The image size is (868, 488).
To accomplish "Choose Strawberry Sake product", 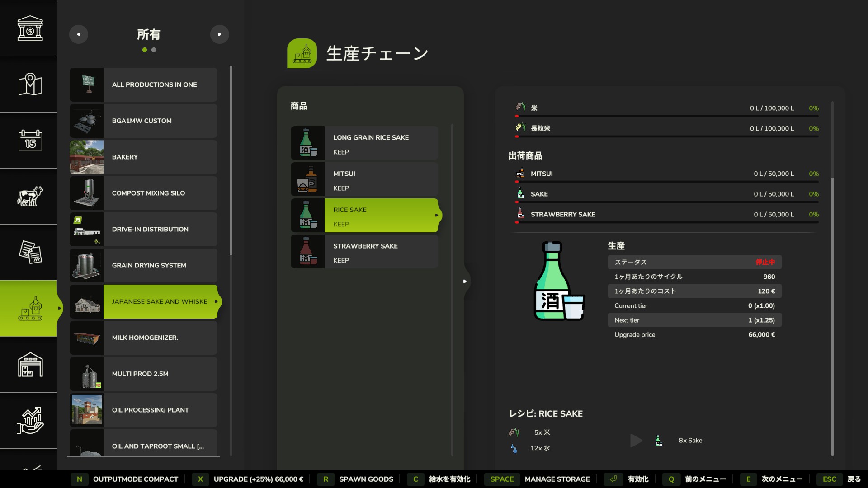I will coord(364,252).
